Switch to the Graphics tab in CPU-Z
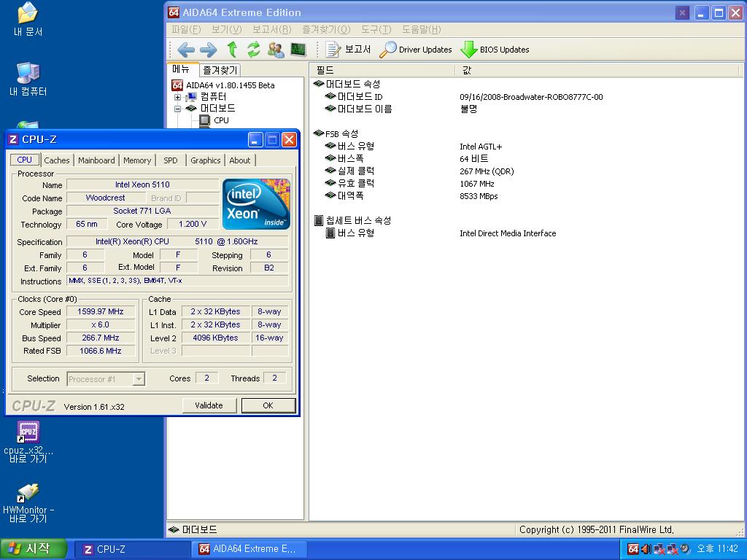 click(205, 160)
